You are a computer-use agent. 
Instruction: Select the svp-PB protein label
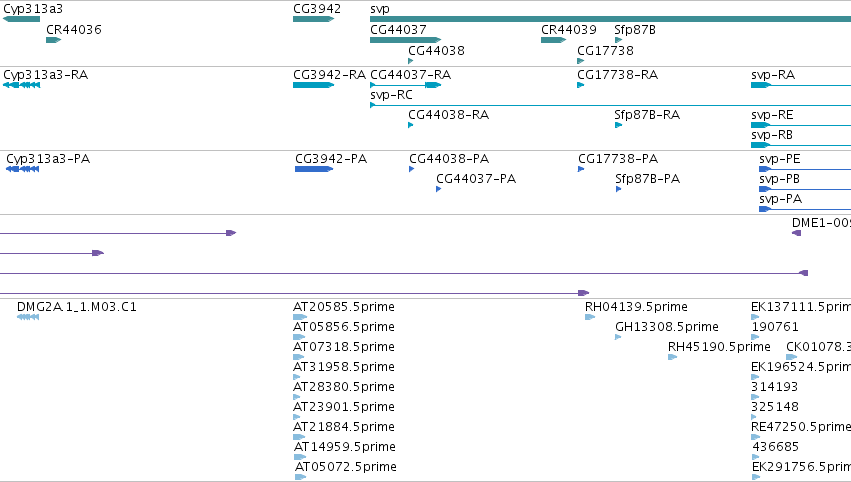[779, 179]
